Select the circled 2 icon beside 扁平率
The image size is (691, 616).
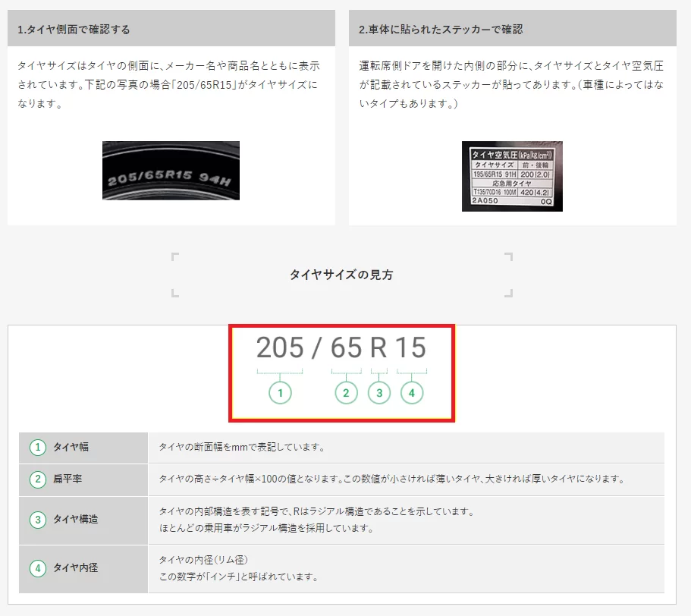(x=38, y=479)
